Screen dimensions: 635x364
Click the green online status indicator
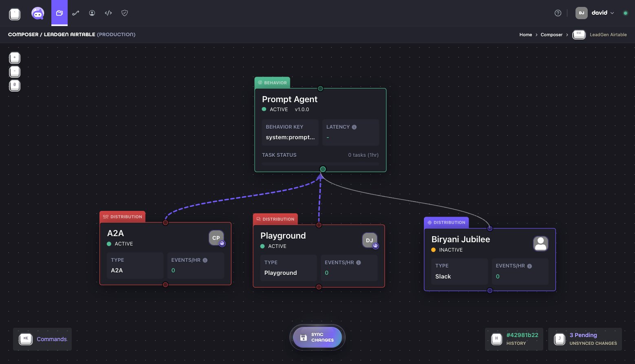pyautogui.click(x=625, y=13)
